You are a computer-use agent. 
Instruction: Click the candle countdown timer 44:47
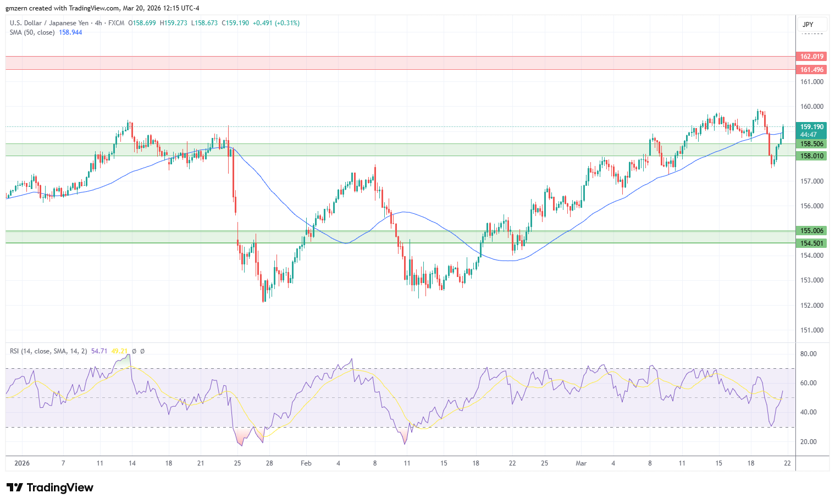click(808, 135)
